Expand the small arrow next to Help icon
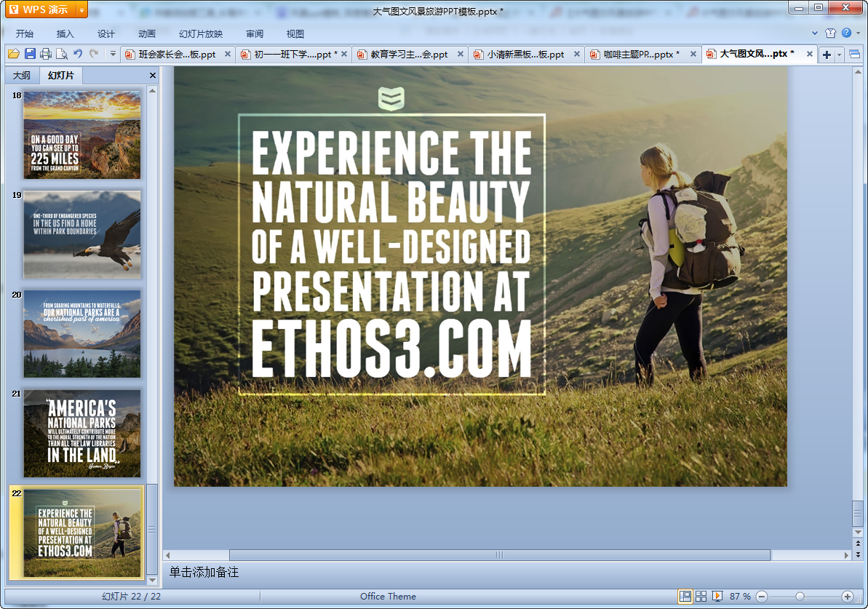The image size is (868, 609). pyautogui.click(x=859, y=33)
